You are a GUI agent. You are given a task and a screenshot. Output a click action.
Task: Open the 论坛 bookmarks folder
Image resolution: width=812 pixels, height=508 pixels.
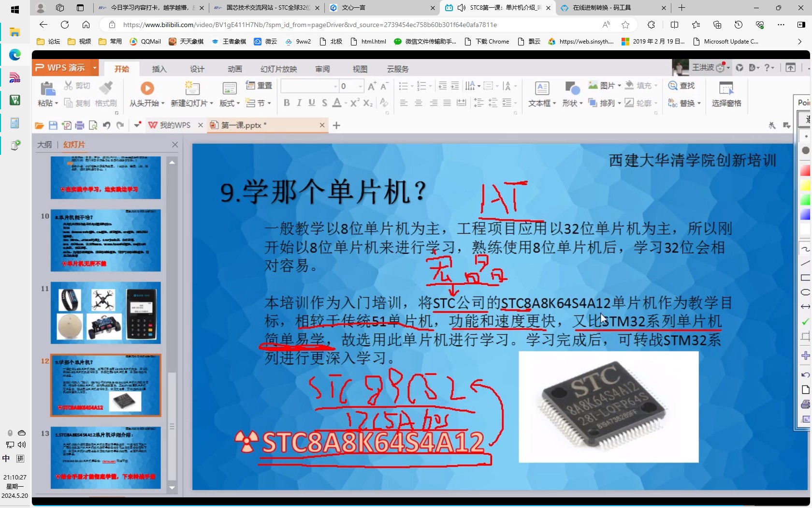49,42
